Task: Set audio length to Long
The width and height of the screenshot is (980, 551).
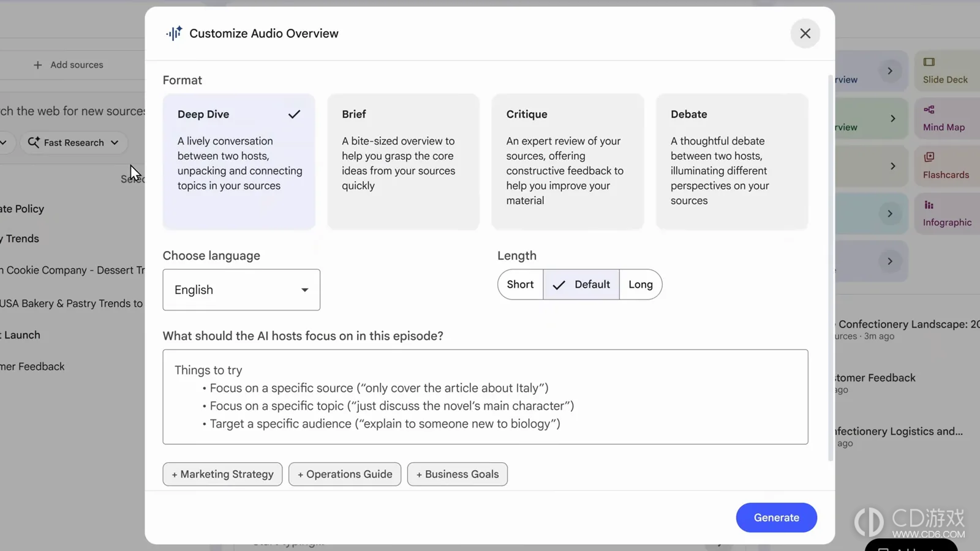Action: [641, 285]
